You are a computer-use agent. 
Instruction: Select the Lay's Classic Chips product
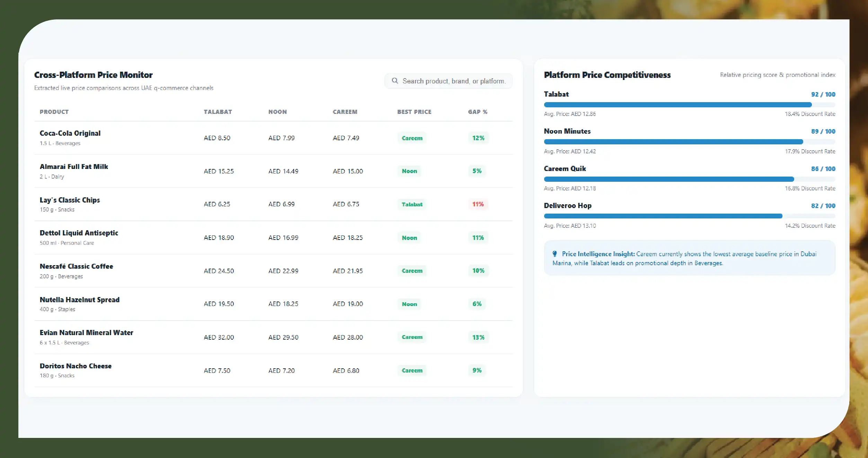(x=70, y=200)
